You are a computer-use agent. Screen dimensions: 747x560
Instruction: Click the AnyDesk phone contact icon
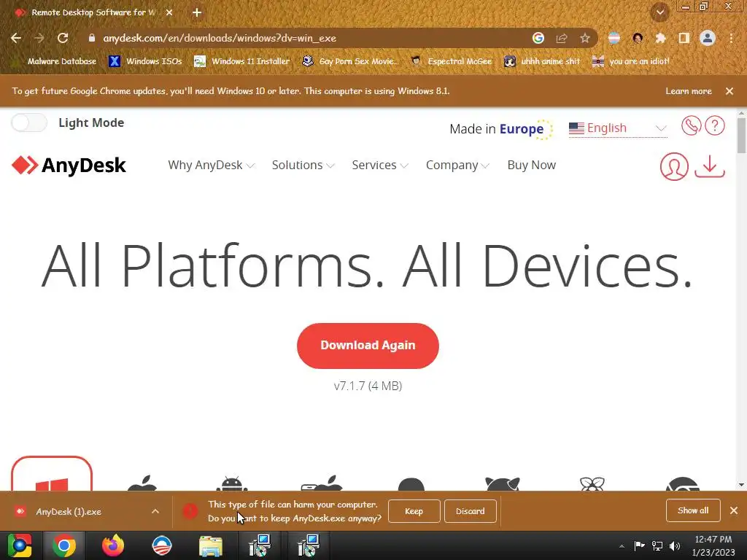[x=691, y=125]
